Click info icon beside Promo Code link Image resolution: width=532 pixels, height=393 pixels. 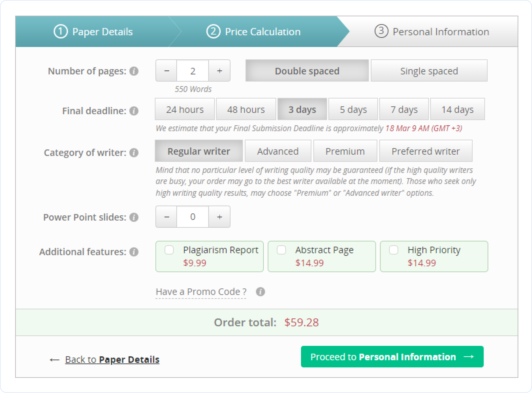click(260, 292)
